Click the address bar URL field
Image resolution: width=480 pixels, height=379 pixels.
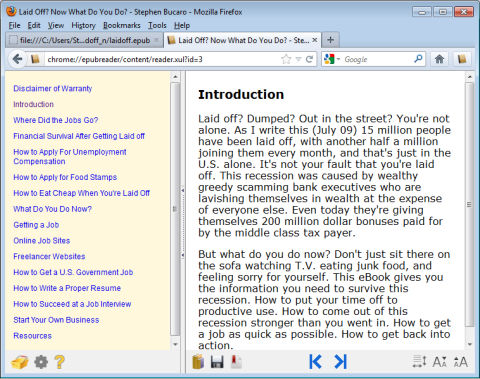(162, 59)
